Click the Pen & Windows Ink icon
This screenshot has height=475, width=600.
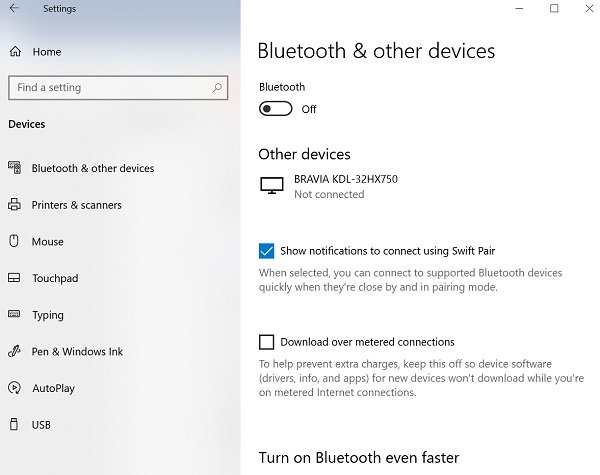(x=14, y=351)
